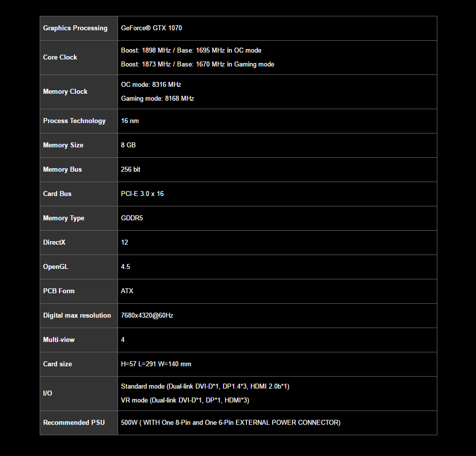The width and height of the screenshot is (476, 456).
Task: Click the OpenGL 4.5 value
Action: 125,267
